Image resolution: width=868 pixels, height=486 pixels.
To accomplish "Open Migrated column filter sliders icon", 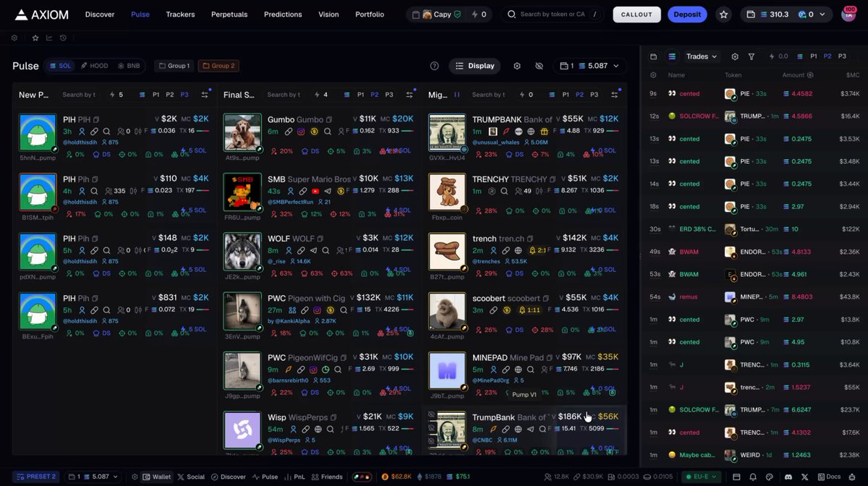I will 614,95.
